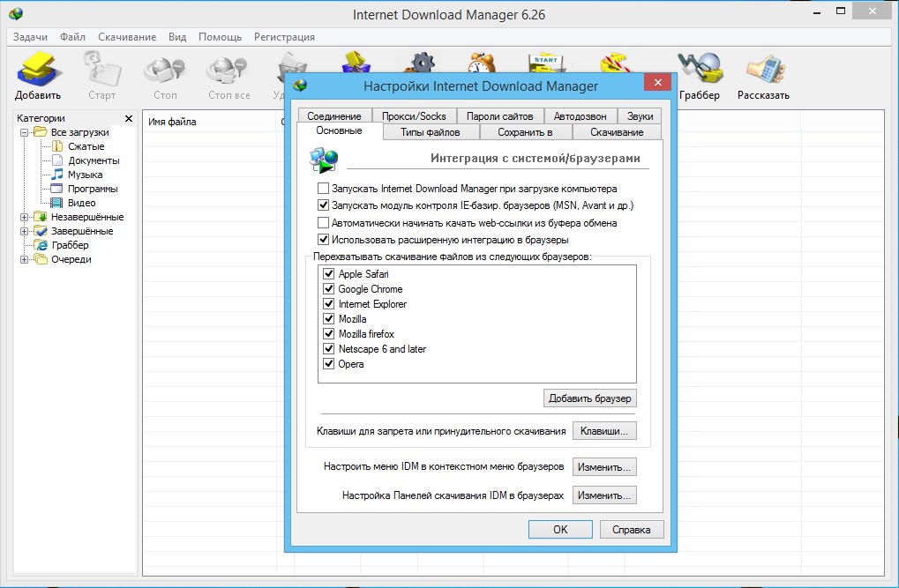Click the Стоп все toolbar icon

tap(228, 75)
